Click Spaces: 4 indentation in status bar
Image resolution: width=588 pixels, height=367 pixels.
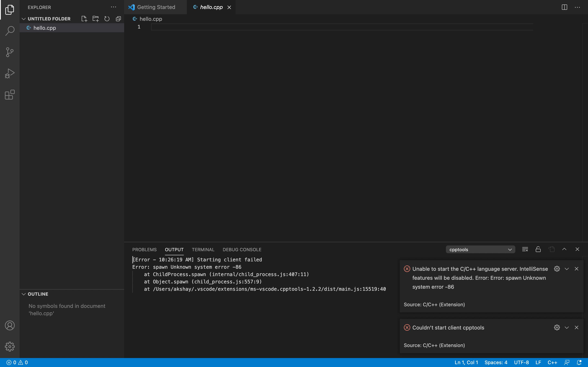click(x=496, y=362)
